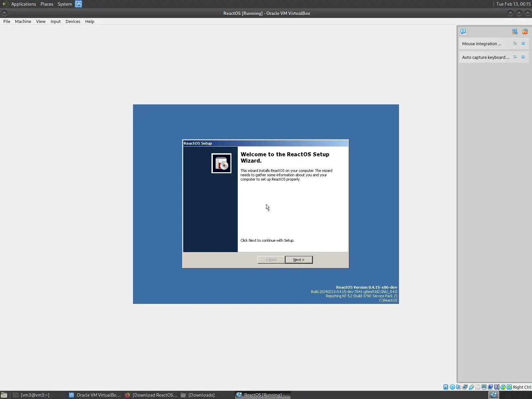Image resolution: width=532 pixels, height=399 pixels.
Task: Click the Right Ctrl host key label
Action: pyautogui.click(x=522, y=387)
